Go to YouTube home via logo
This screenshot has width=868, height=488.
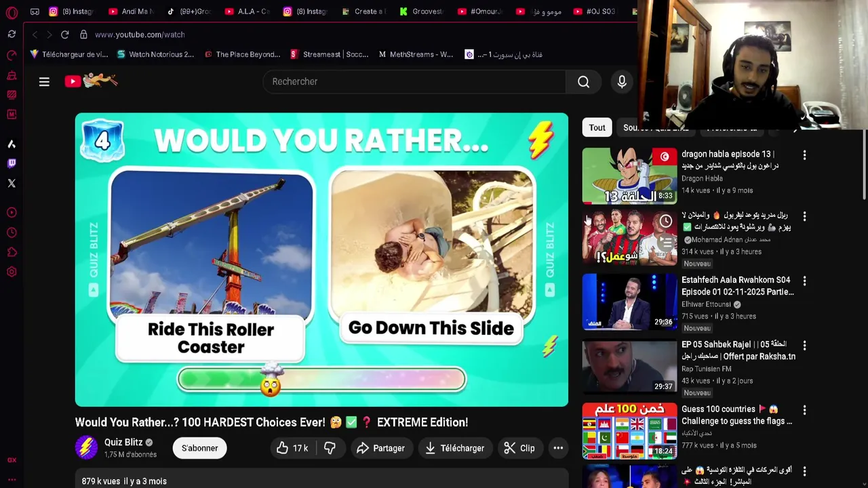(91, 81)
